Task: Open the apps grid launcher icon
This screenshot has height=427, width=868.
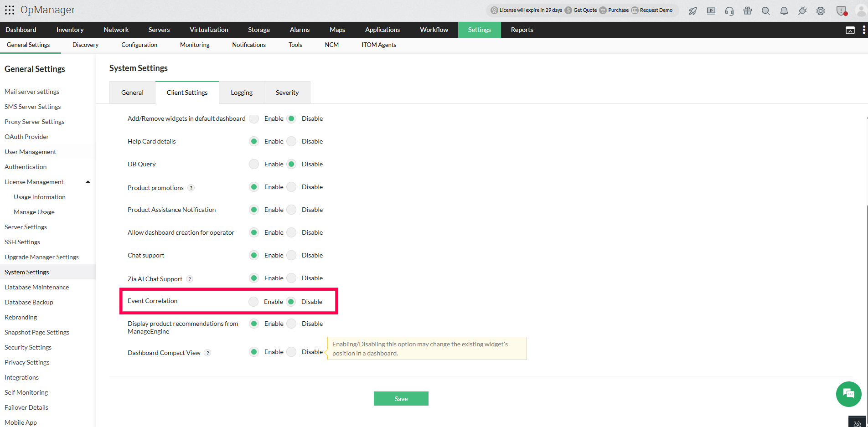Action: (10, 10)
